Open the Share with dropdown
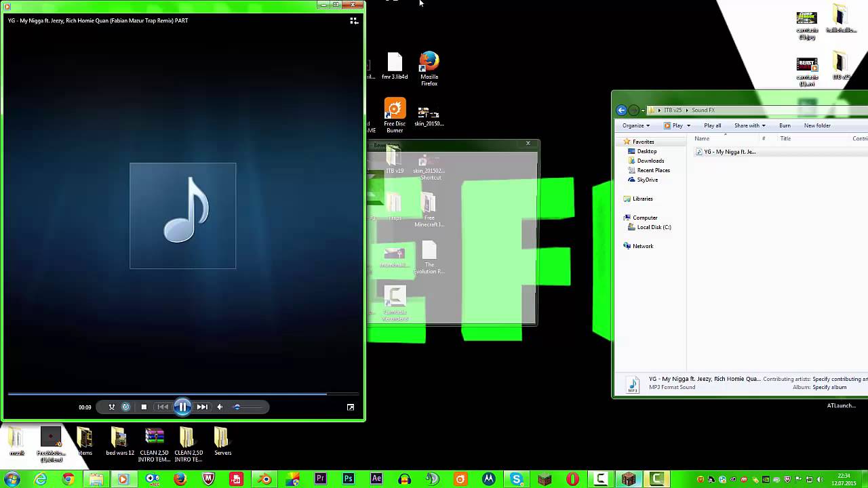Screen dimensions: 868x488 (750, 125)
